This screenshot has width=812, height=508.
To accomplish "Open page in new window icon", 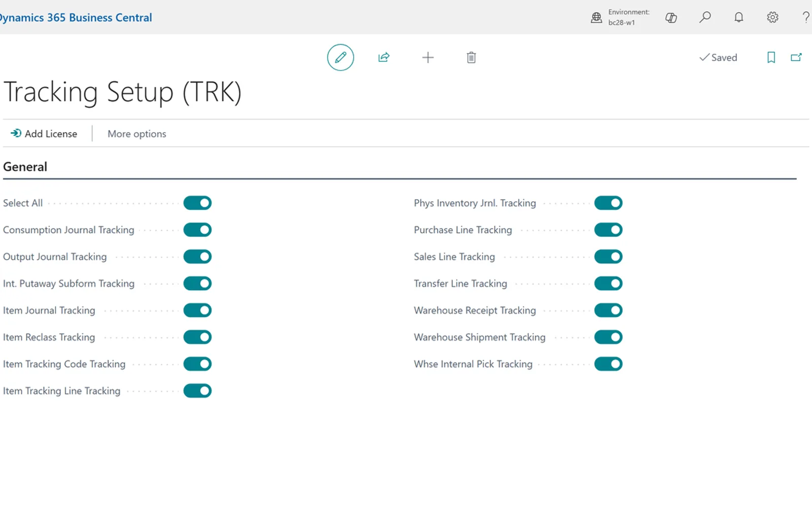I will (x=796, y=57).
